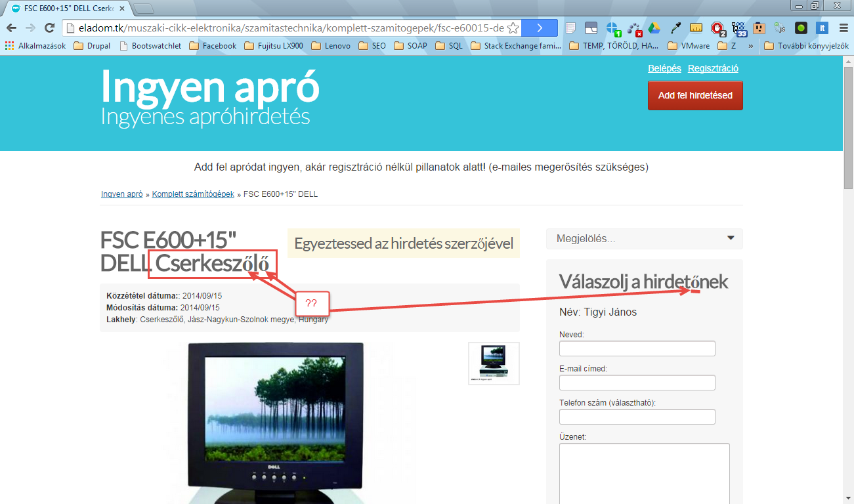Viewport: 854px width, 504px height.
Task: Click the small product thumbnail image
Action: click(494, 363)
